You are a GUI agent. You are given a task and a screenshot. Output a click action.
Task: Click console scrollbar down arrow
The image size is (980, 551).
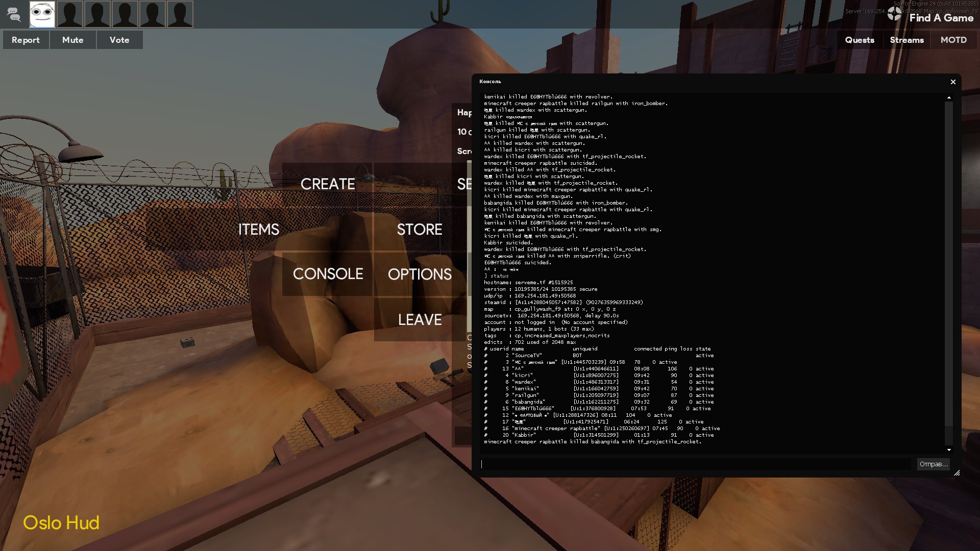pos(949,450)
